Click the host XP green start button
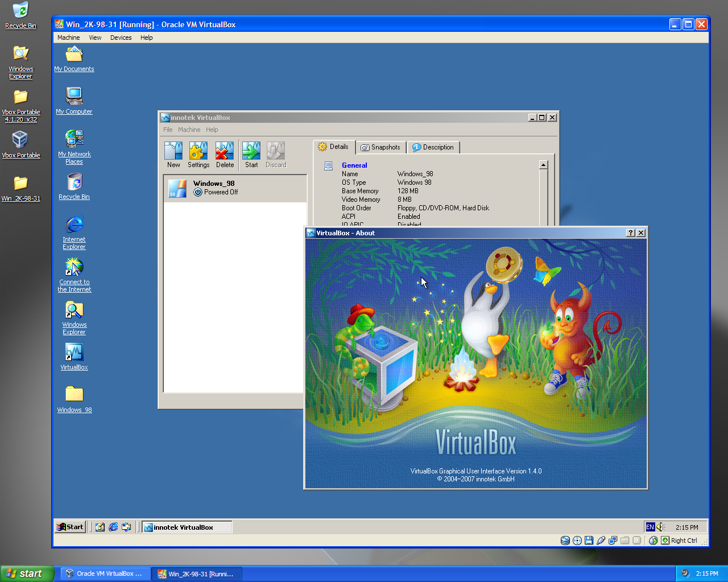728x582 pixels. point(27,573)
